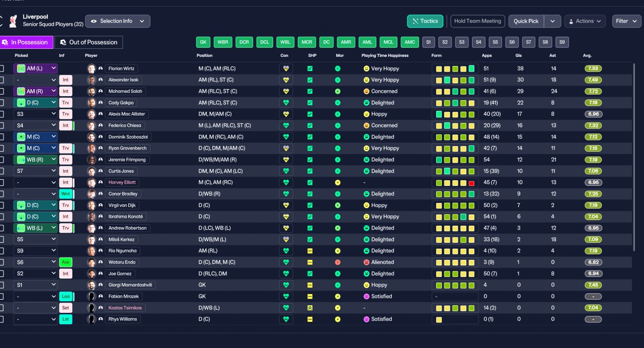Sort by the Playing Time Happiness column

385,55
